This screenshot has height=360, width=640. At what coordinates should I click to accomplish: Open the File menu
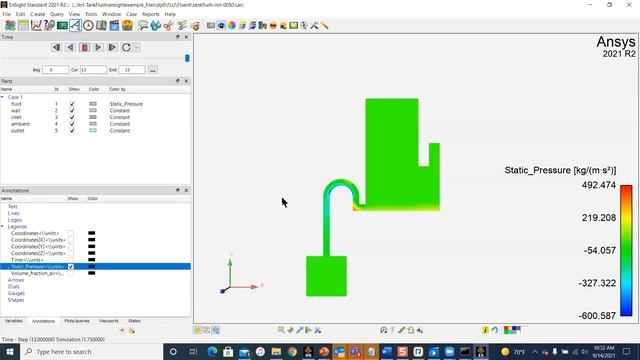point(7,14)
